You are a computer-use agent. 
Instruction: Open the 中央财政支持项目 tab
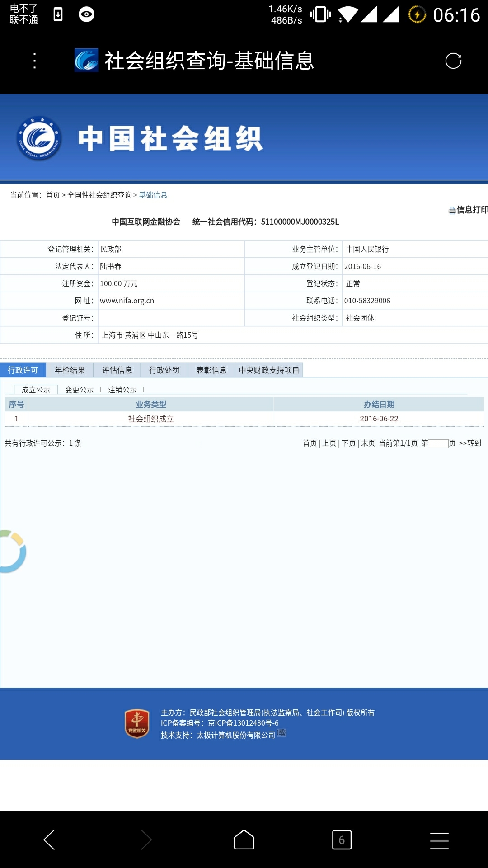(269, 370)
